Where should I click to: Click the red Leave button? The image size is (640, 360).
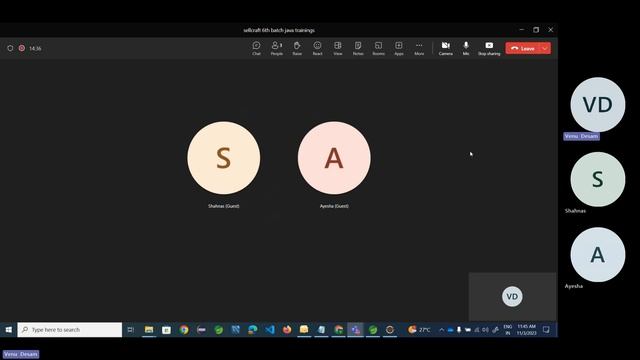click(x=523, y=48)
